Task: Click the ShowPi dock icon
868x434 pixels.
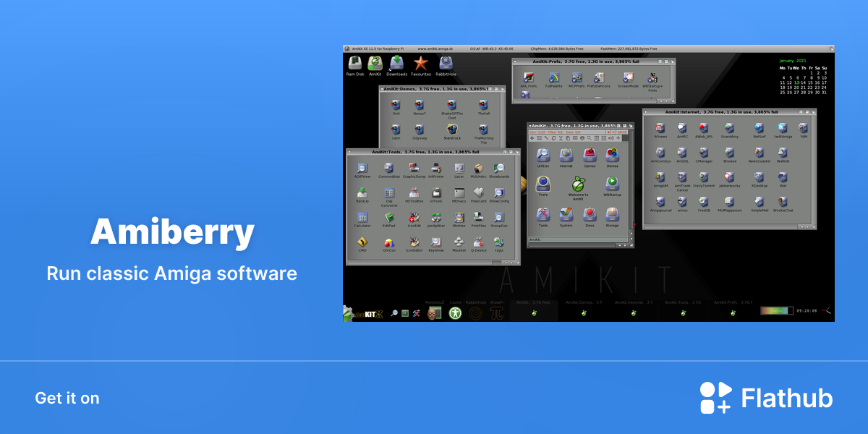Action: click(496, 312)
